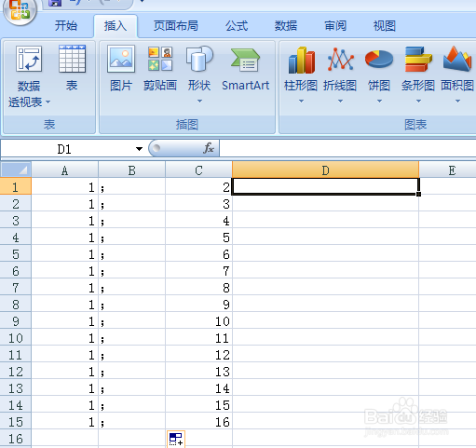Insert a Picture (图片) icon
The width and height of the screenshot is (476, 448).
pos(121,59)
